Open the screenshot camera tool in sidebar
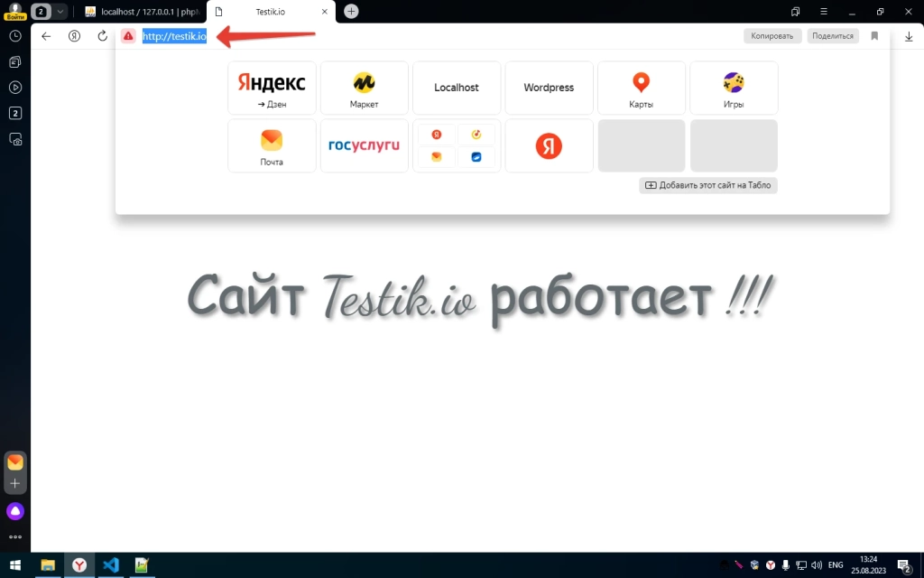Image resolution: width=924 pixels, height=578 pixels. (15, 139)
